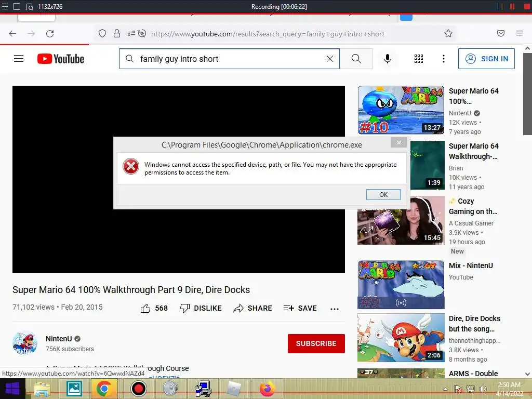The width and height of the screenshot is (532, 399).
Task: Open the photo viewer taskbar icon
Action: click(74, 389)
